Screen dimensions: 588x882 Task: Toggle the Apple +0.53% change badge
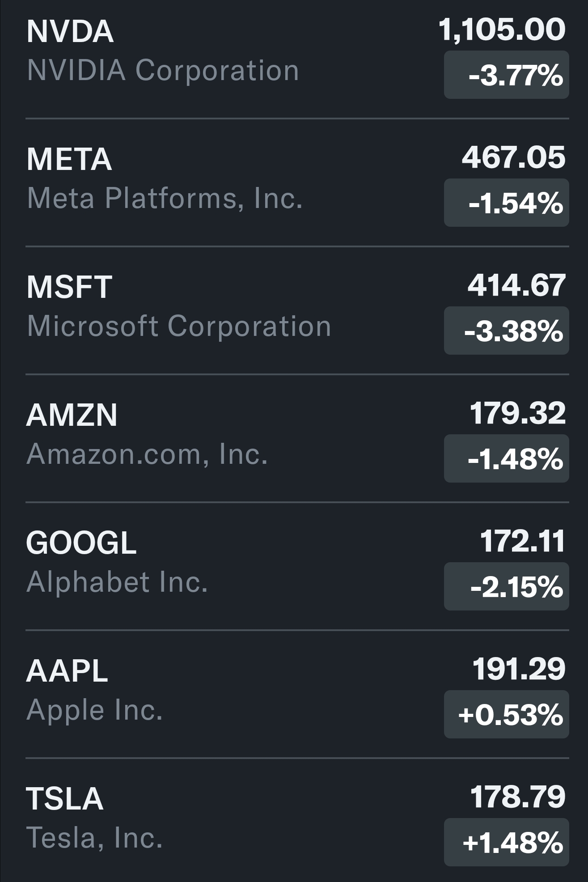(506, 715)
